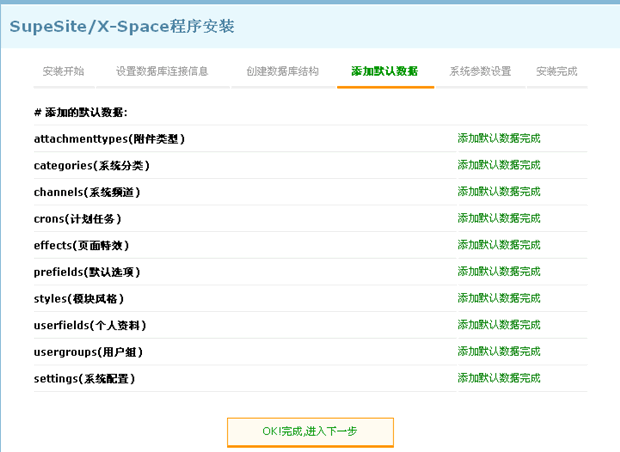Click the channels(系统频道) row label

[87, 192]
